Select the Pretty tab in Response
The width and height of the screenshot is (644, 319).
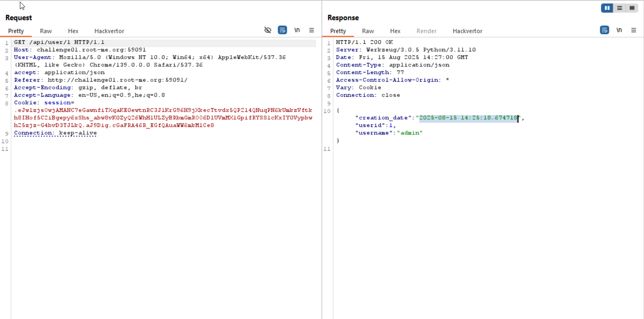338,31
